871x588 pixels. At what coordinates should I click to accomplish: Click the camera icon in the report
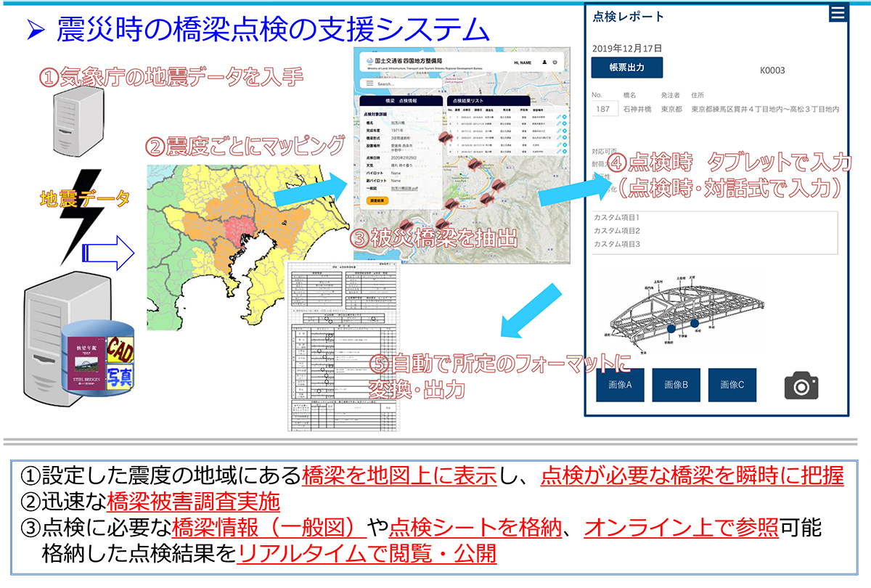[801, 385]
